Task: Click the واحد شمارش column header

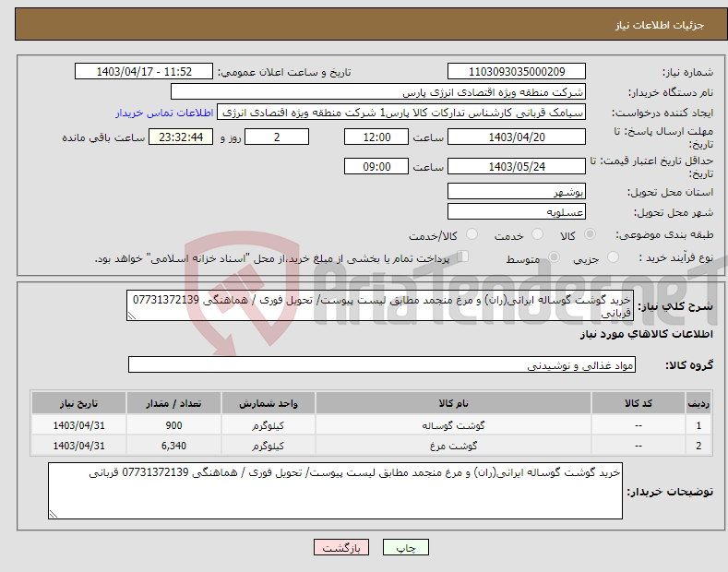Action: point(269,403)
